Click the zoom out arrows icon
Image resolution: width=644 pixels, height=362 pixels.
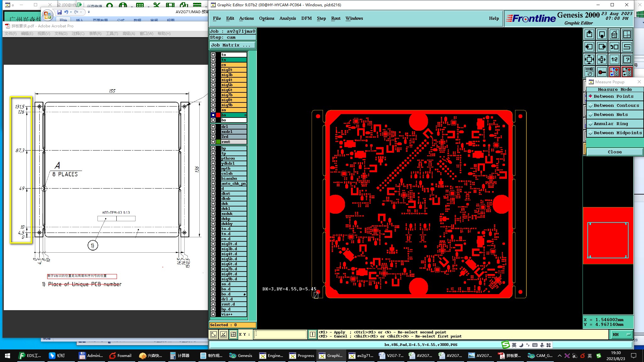click(x=602, y=59)
